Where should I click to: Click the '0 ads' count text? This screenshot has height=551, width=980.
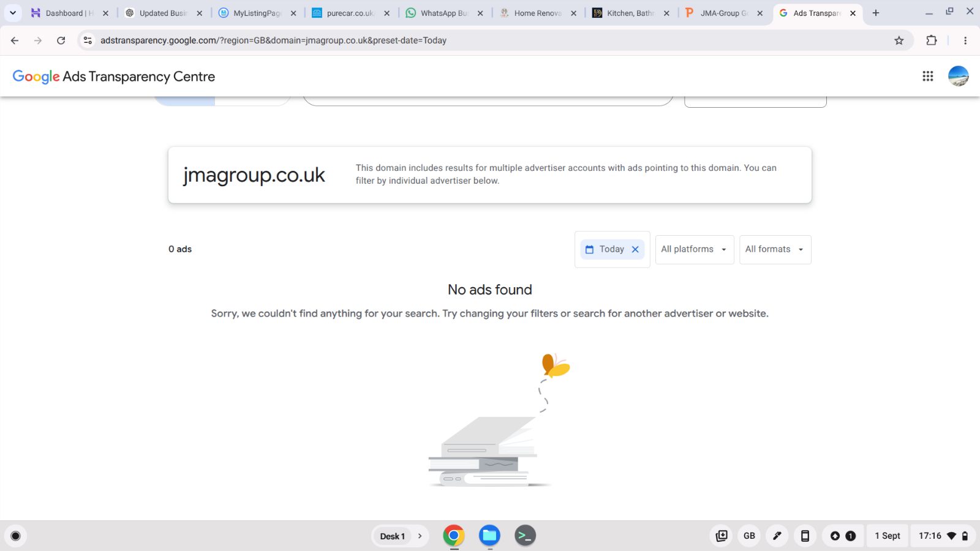tap(180, 249)
